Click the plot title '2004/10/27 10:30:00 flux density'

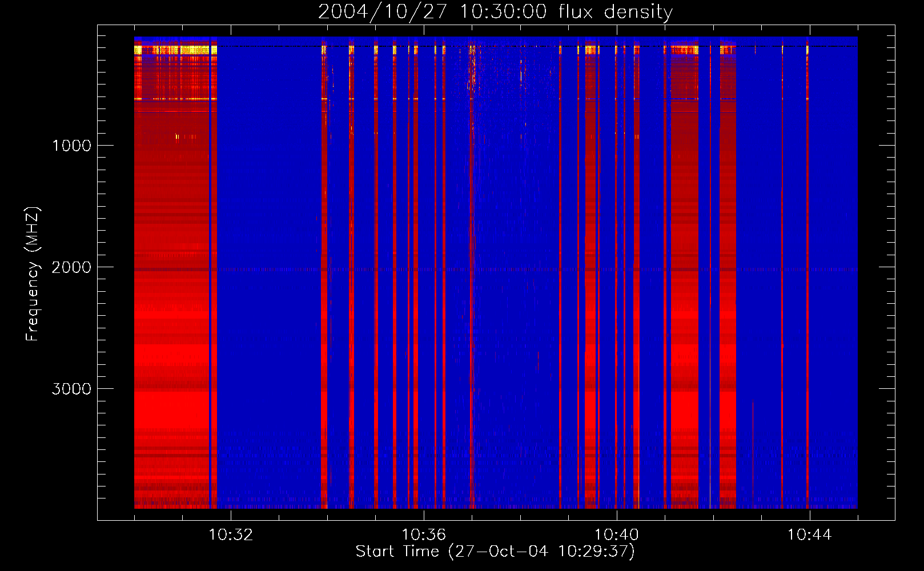(495, 11)
